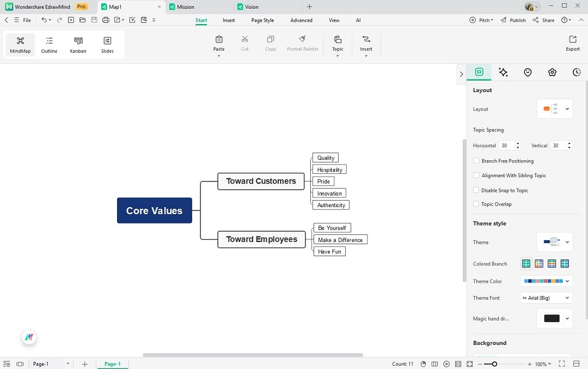Undo the last action

tap(44, 20)
